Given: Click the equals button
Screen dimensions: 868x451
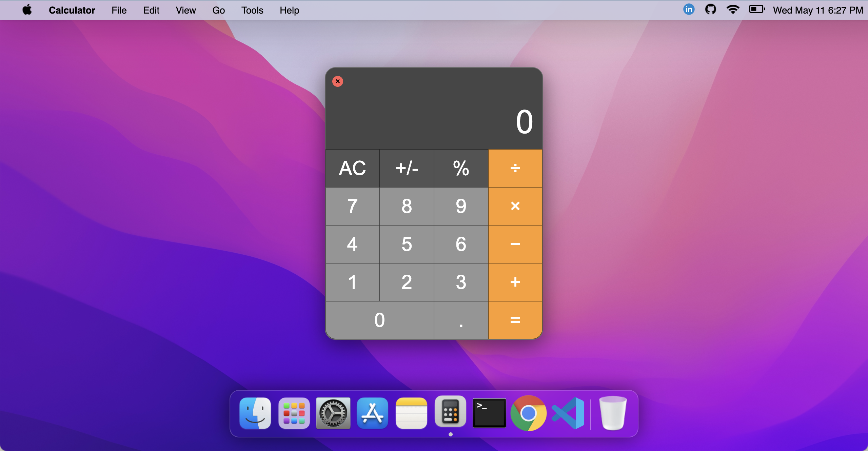Looking at the screenshot, I should (x=515, y=320).
